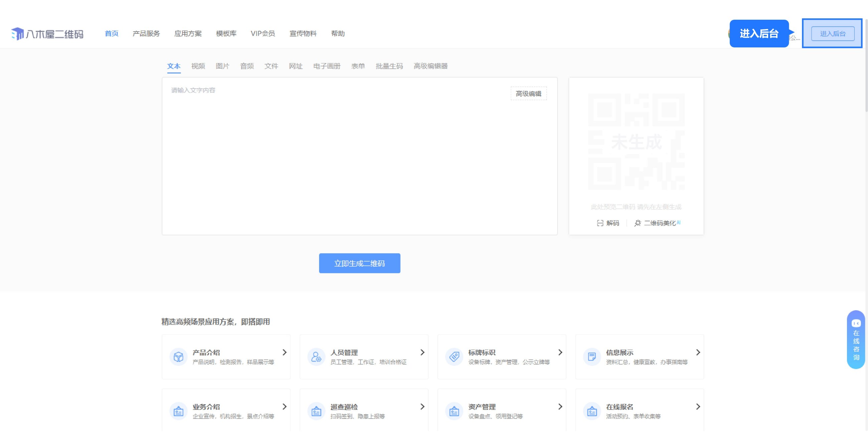Click the 此处预览二维码 hint text
This screenshot has width=868, height=447.
click(x=636, y=207)
